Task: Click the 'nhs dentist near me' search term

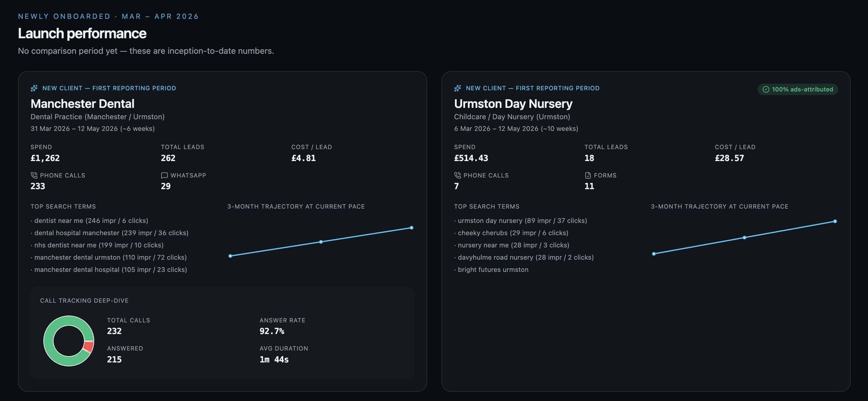Action: pyautogui.click(x=97, y=245)
